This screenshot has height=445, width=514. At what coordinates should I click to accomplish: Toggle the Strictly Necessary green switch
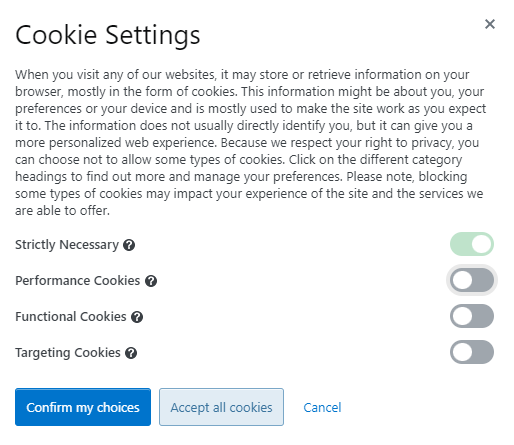(x=472, y=244)
